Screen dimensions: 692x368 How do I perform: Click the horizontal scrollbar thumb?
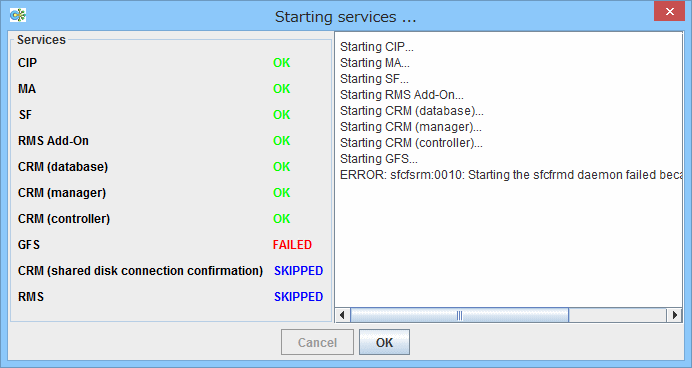(x=459, y=315)
